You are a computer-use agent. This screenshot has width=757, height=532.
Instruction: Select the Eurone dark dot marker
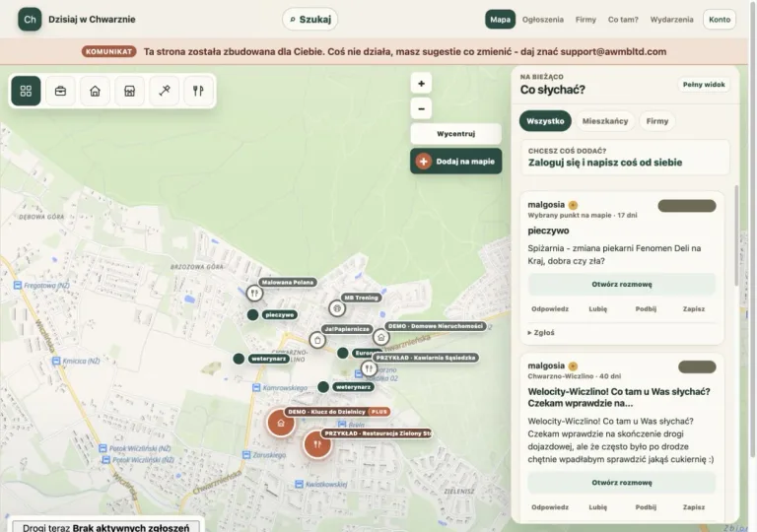[343, 353]
